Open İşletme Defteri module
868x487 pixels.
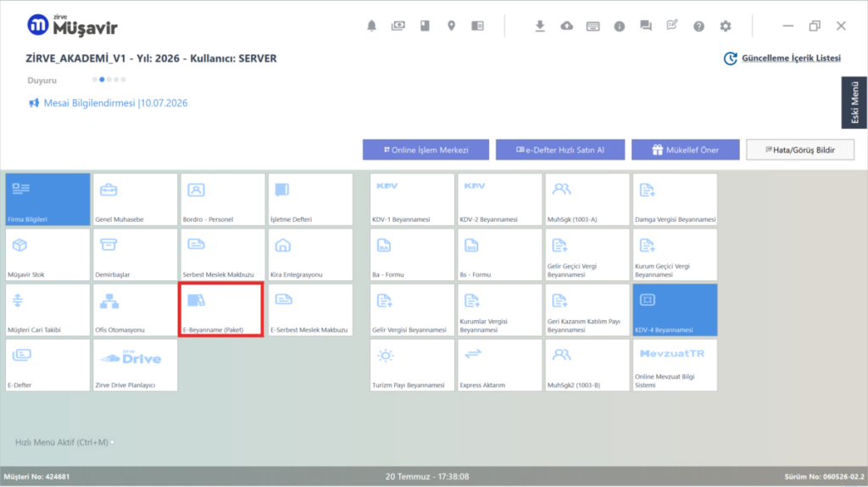coord(310,199)
